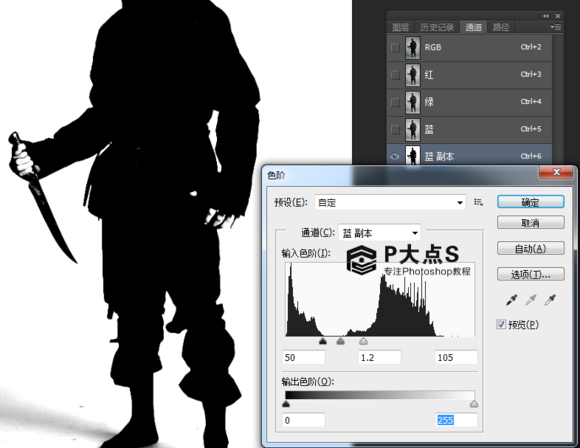Collapse the panel with double-arrow icon
The width and height of the screenshot is (580, 448).
pyautogui.click(x=546, y=16)
